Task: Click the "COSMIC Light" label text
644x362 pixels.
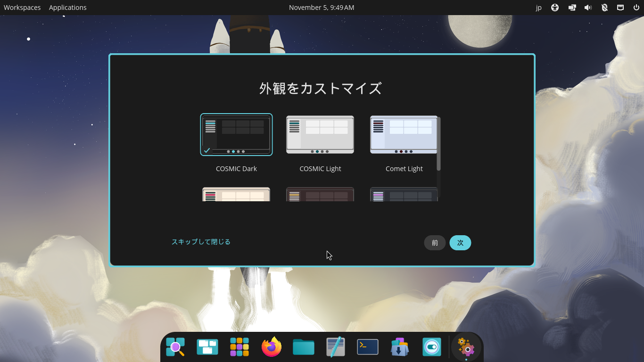Action: pos(320,169)
